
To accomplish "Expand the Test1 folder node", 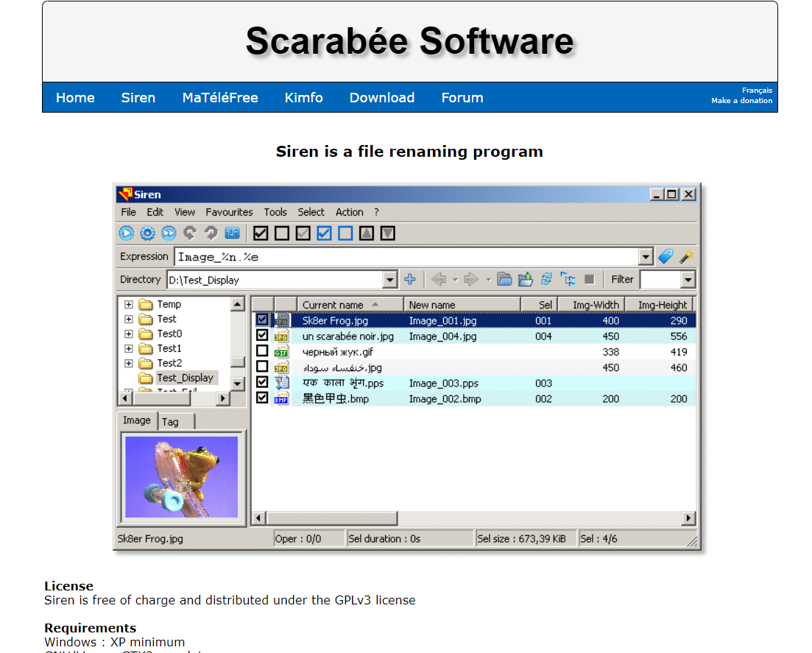I will tap(128, 348).
